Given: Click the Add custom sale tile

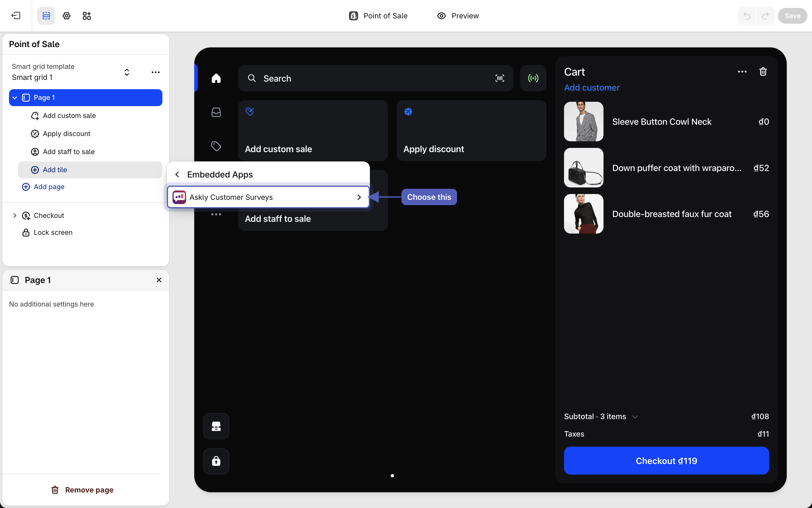Looking at the screenshot, I should click(x=313, y=130).
